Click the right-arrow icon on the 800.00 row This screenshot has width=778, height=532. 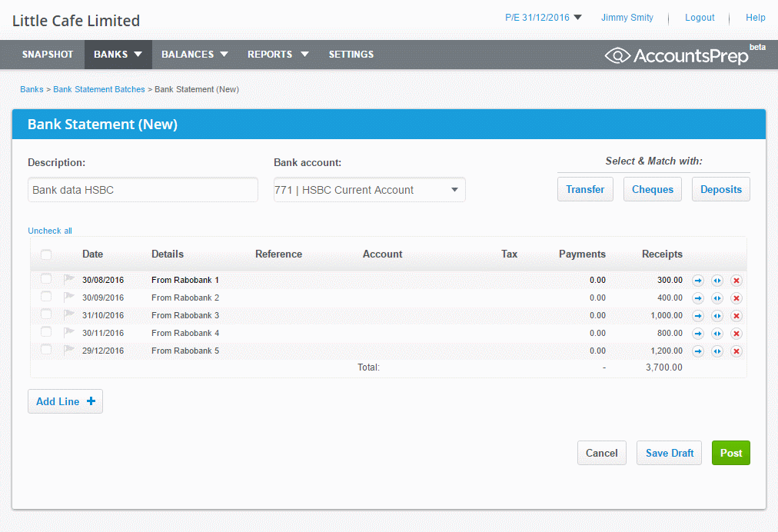pos(698,334)
